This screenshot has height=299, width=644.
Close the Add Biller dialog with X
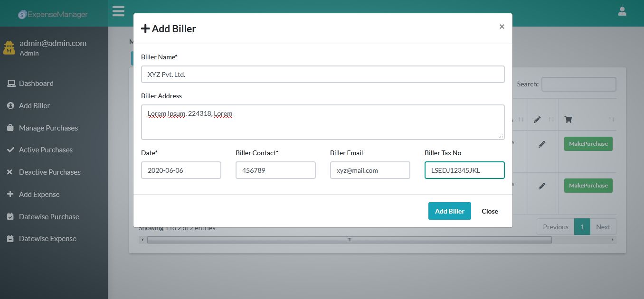pyautogui.click(x=502, y=27)
